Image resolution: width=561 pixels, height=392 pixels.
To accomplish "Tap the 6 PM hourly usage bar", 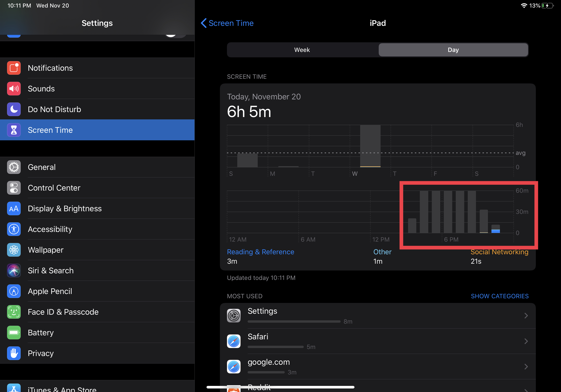I will 448,212.
